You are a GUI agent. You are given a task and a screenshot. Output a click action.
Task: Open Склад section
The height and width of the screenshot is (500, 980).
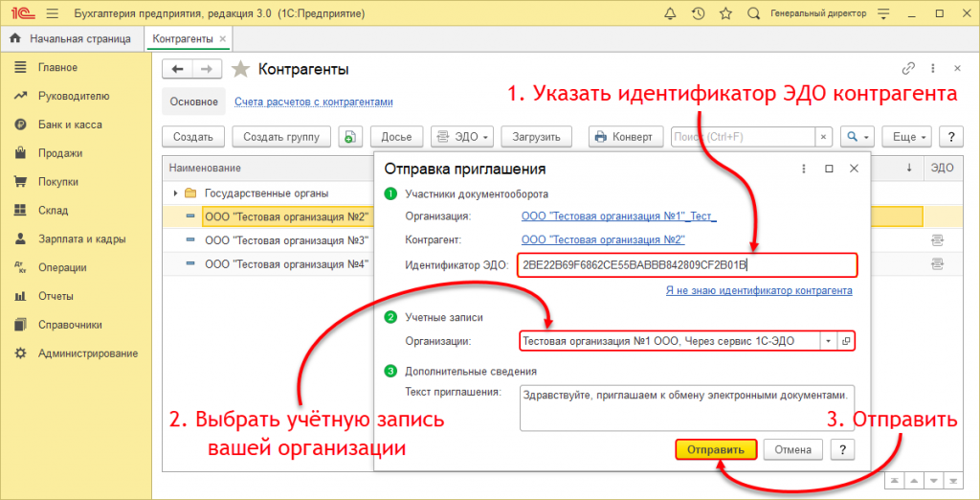pos(54,211)
